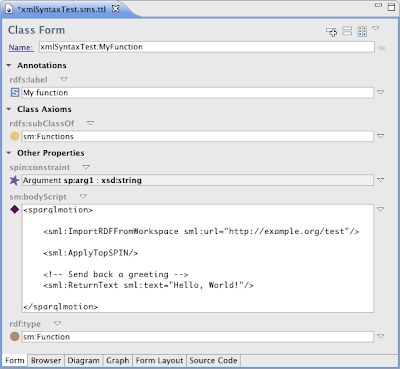Image resolution: width=400 pixels, height=369 pixels.
Task: Switch to the Diagram tab
Action: (x=83, y=361)
